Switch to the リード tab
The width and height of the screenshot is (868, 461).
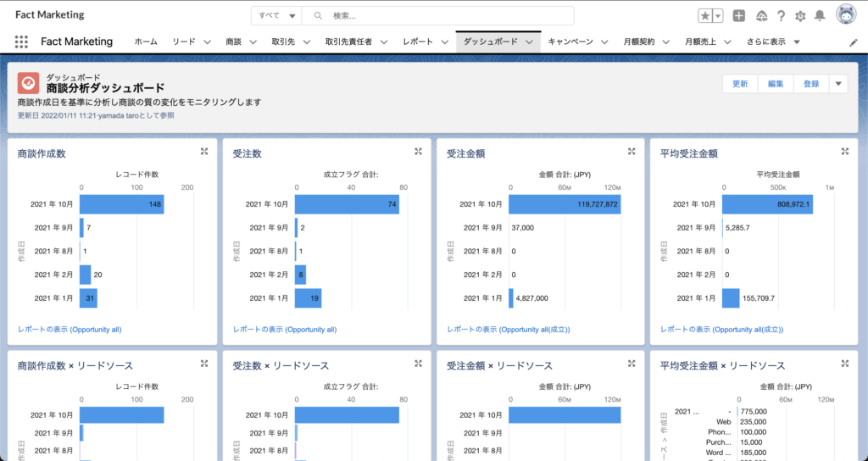(184, 42)
